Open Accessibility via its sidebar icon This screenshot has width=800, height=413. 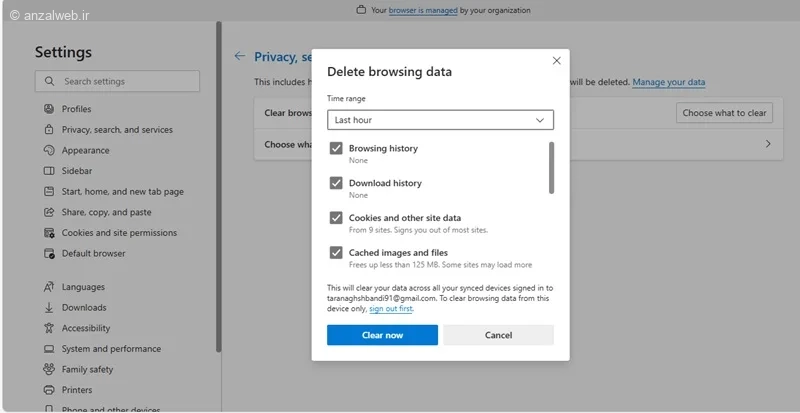[x=49, y=328]
